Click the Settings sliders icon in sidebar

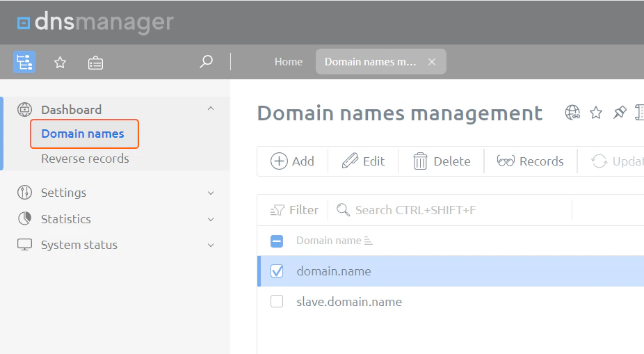point(24,192)
